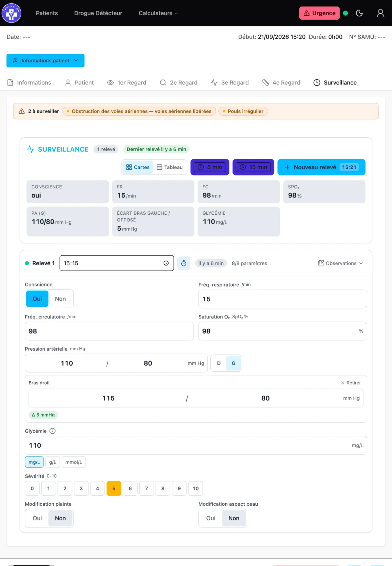This screenshot has width=392, height=566.
Task: Switch to Tableau view
Action: [170, 167]
